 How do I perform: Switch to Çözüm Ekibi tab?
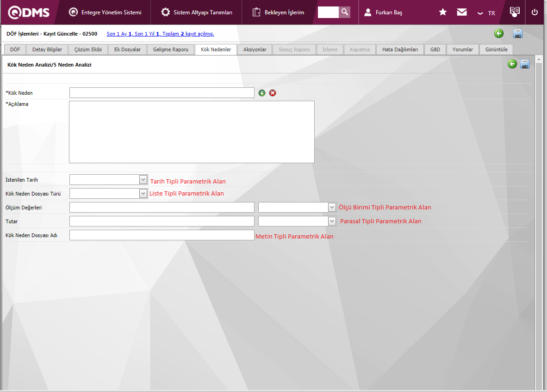88,49
